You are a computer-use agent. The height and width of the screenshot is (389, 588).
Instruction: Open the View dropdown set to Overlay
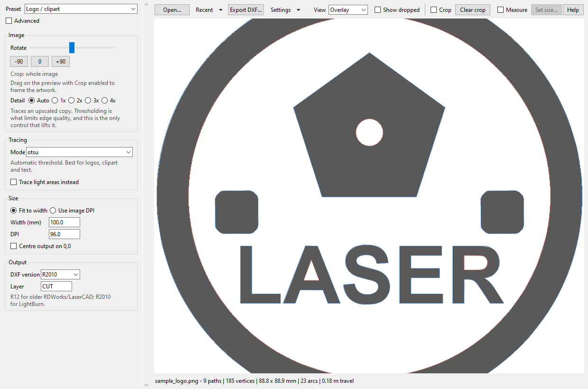348,10
